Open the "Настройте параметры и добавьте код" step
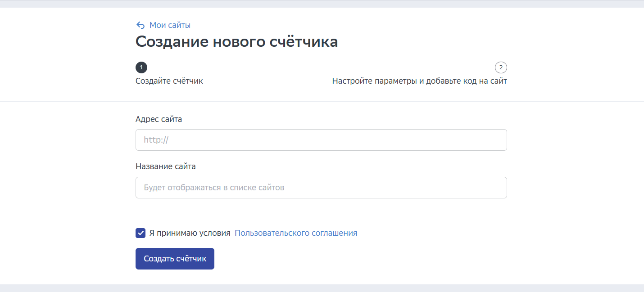 click(x=420, y=81)
